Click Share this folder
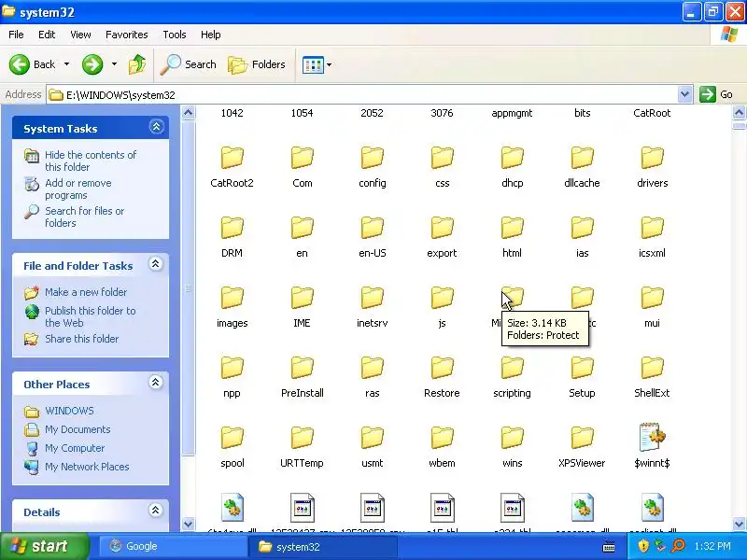This screenshot has height=560, width=747. pyautogui.click(x=81, y=339)
